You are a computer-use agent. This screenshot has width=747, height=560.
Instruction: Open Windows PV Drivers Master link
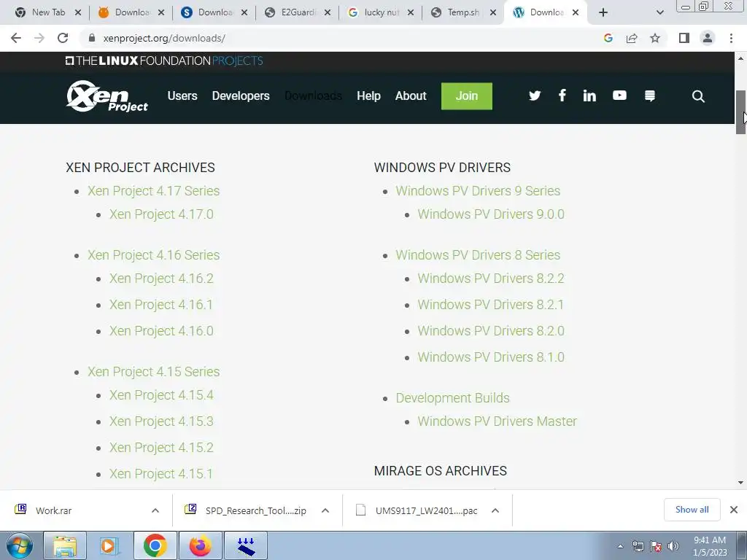[x=497, y=421]
